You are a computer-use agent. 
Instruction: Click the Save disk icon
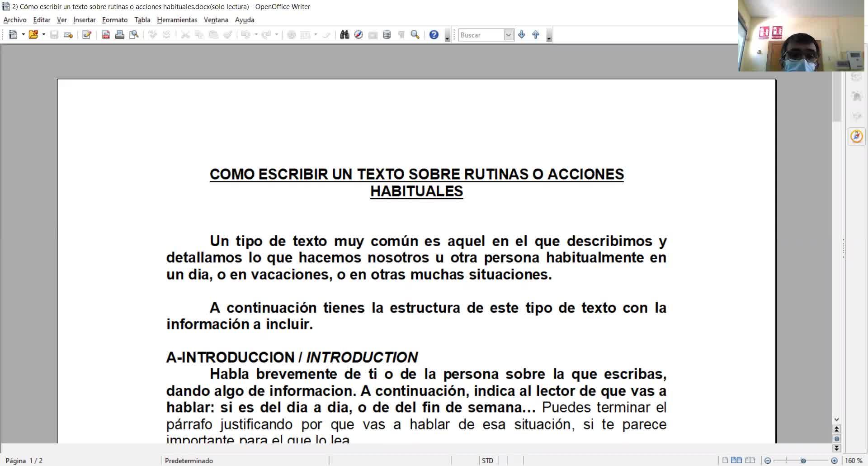(54, 35)
